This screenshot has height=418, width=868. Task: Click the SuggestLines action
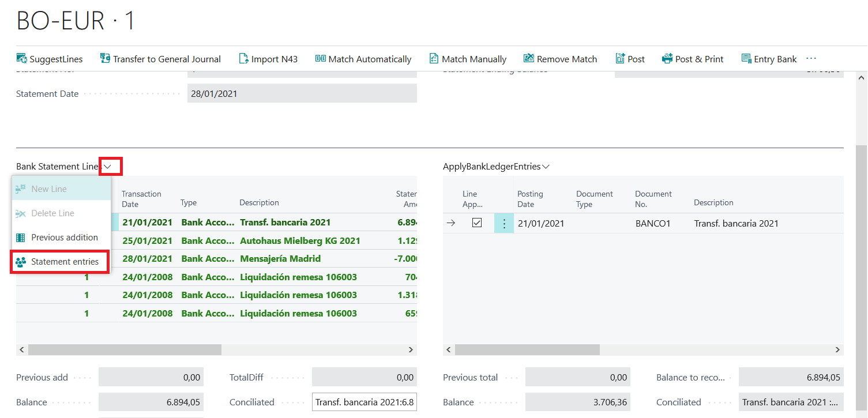[50, 59]
